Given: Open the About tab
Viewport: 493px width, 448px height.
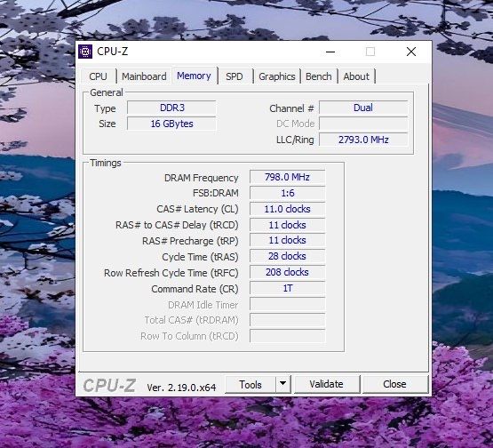Looking at the screenshot, I should 356,76.
